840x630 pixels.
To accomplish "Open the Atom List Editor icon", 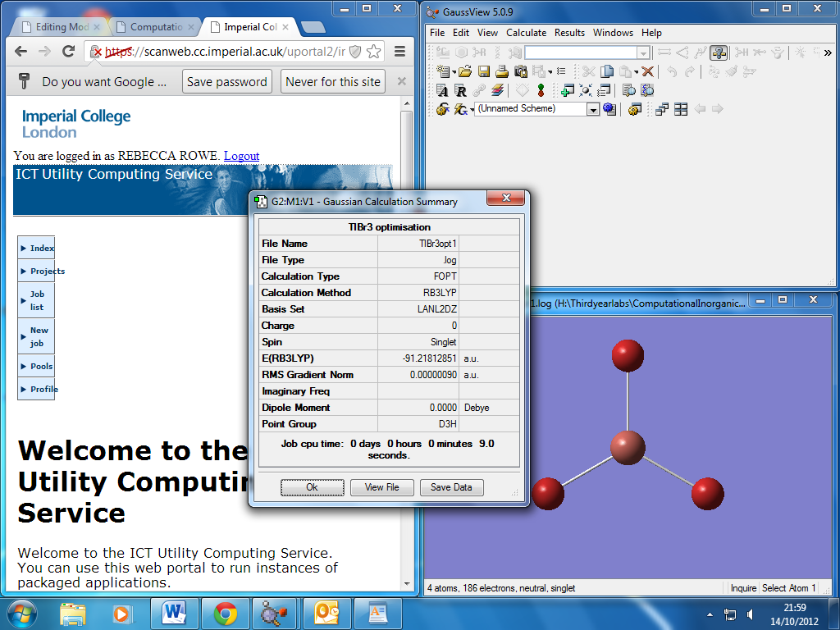I will point(442,90).
